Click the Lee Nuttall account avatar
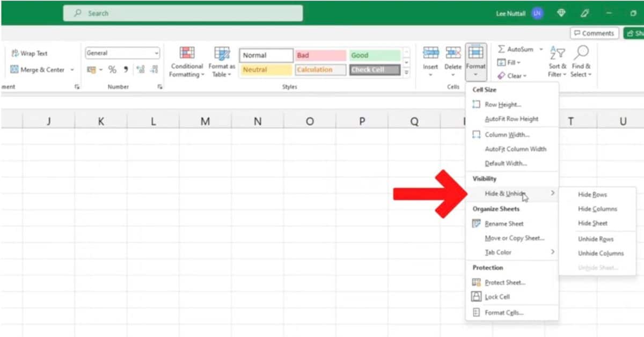Viewport: 644px width, 337px height. (537, 13)
